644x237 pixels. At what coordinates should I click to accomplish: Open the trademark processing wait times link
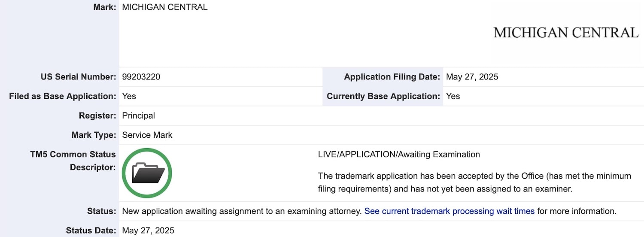coord(450,211)
